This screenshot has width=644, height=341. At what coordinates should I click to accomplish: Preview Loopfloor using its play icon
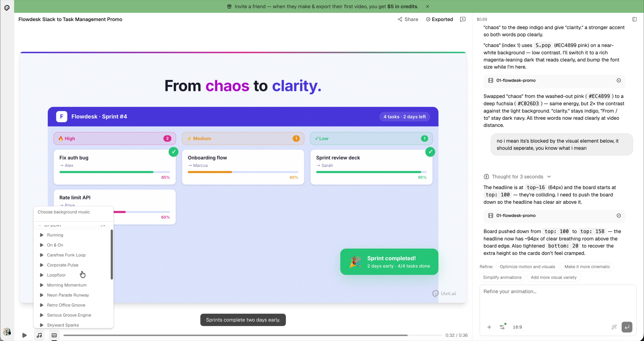pos(42,275)
